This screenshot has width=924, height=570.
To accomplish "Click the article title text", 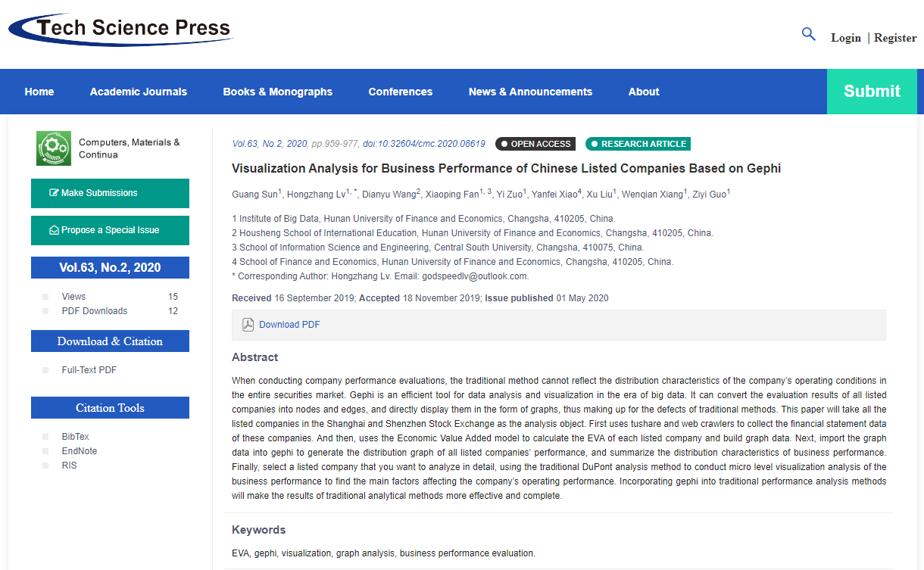I will pos(506,169).
